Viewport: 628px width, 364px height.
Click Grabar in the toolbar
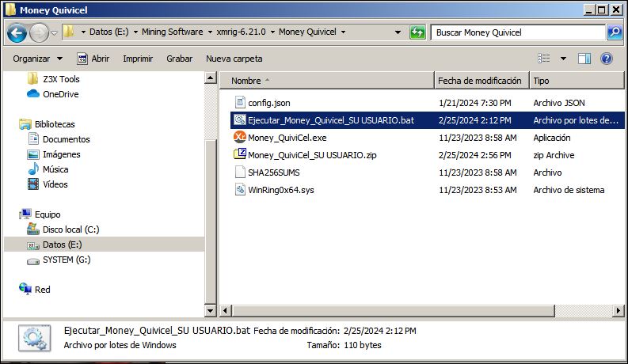pyautogui.click(x=179, y=59)
